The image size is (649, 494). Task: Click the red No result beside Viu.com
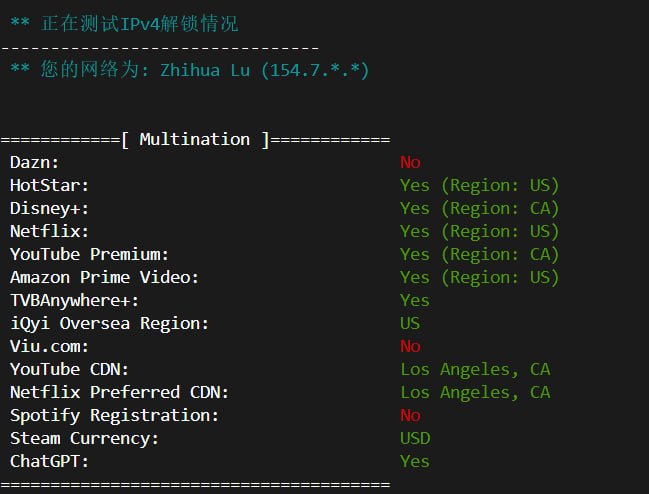point(410,346)
